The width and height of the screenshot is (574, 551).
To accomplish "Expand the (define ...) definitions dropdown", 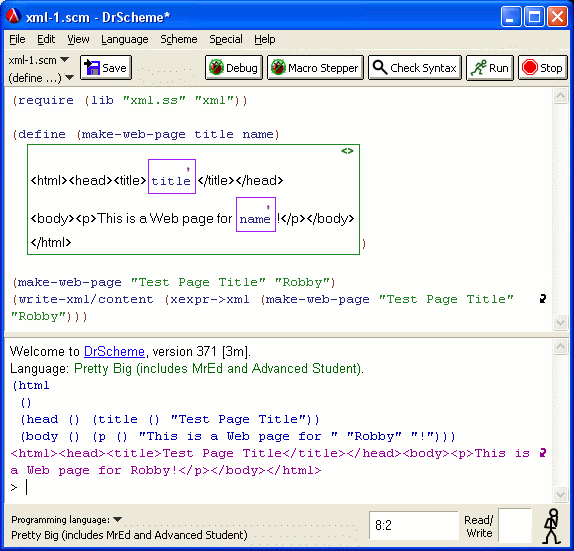I will coord(41,78).
